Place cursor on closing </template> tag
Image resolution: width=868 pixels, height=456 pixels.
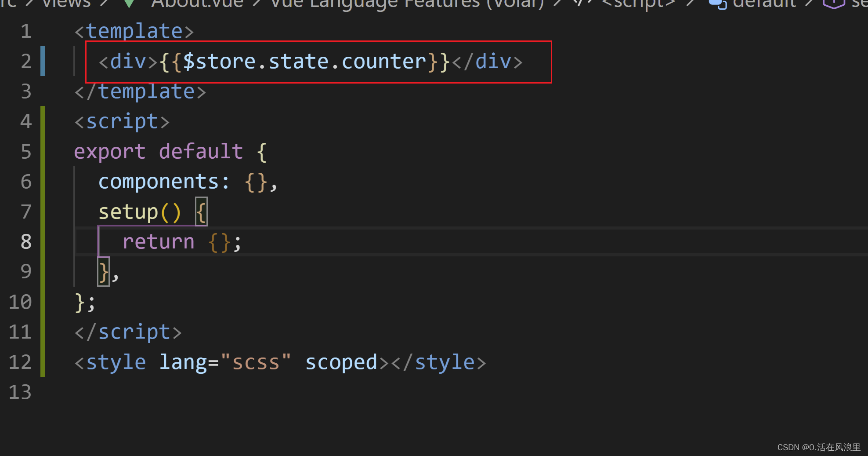tap(140, 91)
